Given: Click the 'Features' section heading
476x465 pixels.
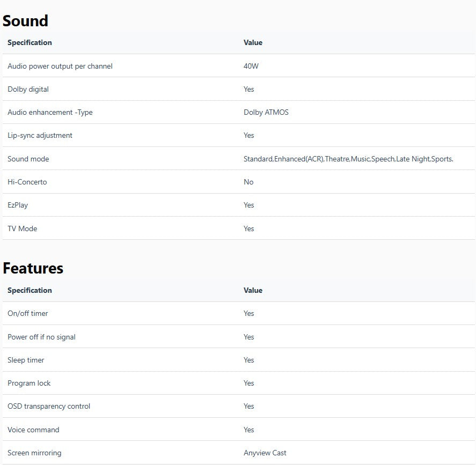Looking at the screenshot, I should coord(33,269).
